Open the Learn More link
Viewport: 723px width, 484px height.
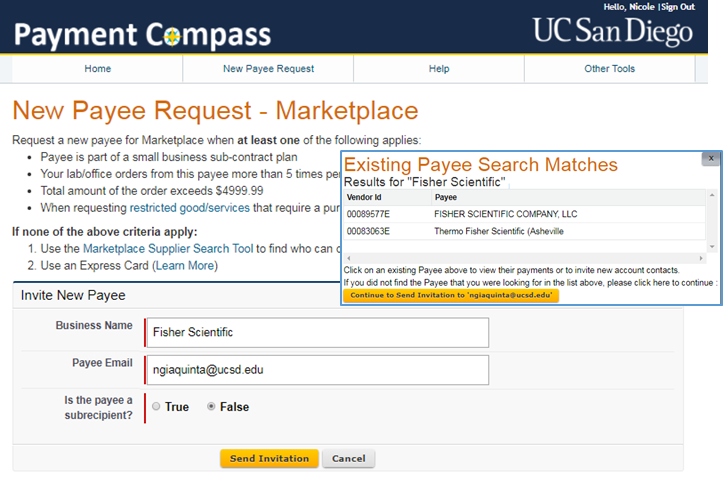point(185,266)
